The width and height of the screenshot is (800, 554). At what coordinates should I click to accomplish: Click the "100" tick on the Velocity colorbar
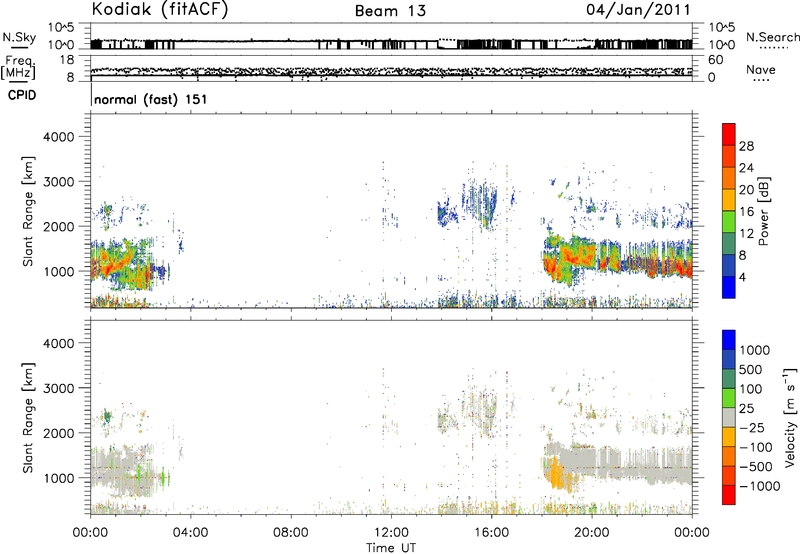[x=751, y=389]
